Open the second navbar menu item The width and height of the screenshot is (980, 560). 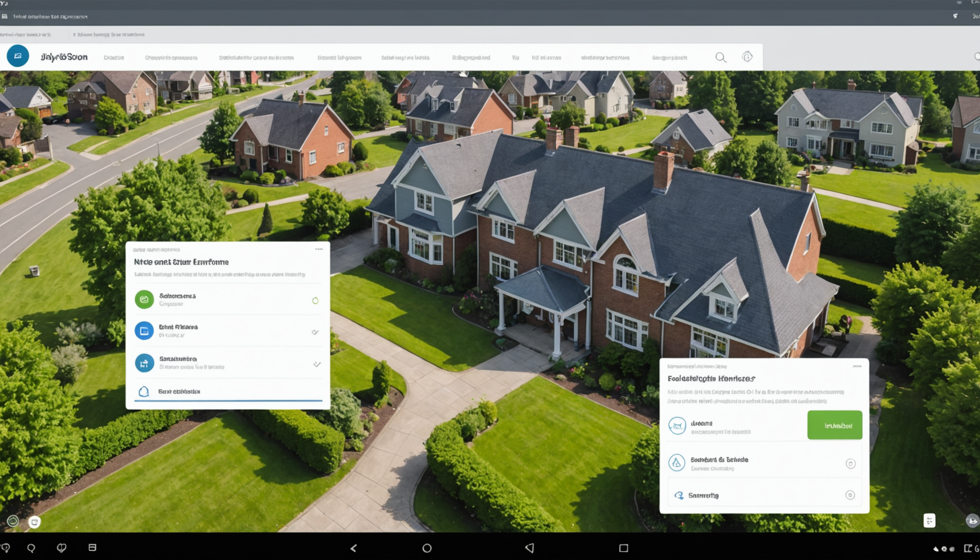point(171,57)
